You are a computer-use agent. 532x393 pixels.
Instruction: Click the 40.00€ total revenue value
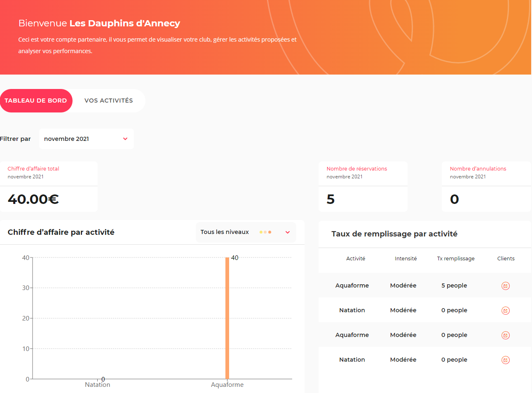point(33,199)
